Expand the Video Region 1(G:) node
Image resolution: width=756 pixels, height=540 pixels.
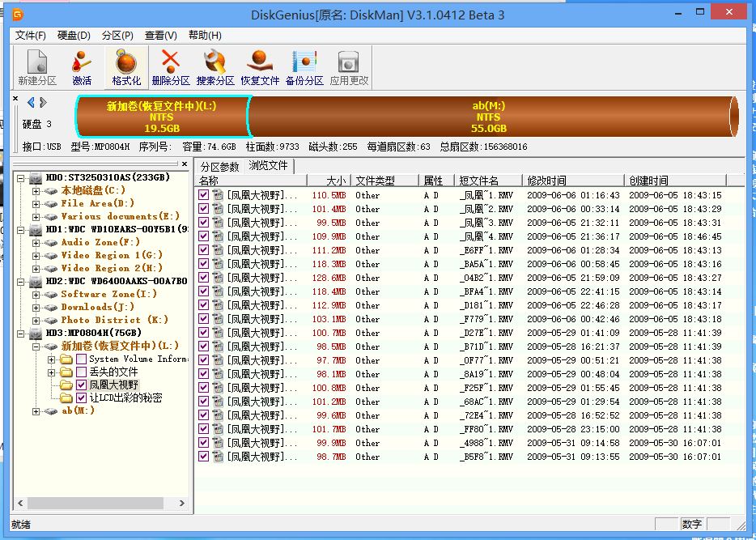36,256
